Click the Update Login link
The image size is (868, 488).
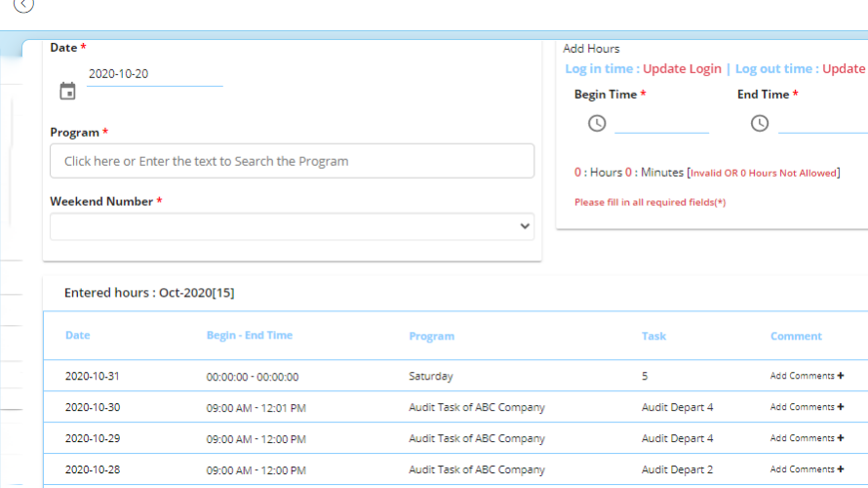click(682, 69)
